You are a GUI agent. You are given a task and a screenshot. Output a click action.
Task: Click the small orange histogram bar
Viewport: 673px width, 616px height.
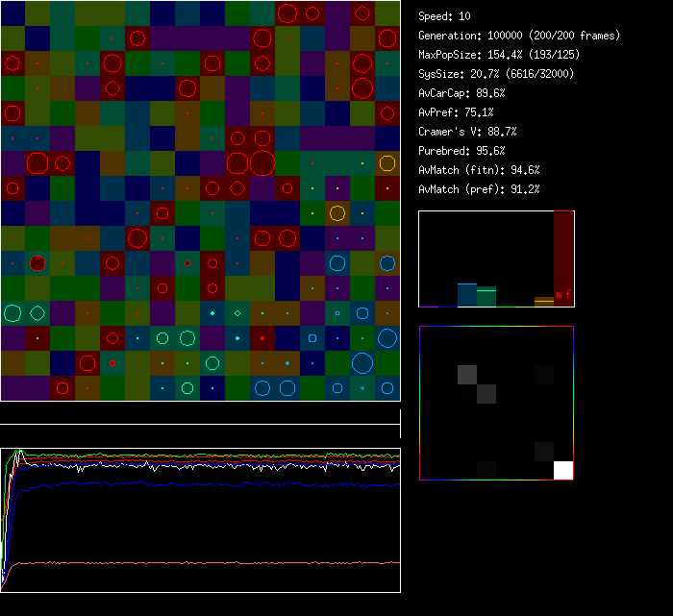tap(544, 302)
